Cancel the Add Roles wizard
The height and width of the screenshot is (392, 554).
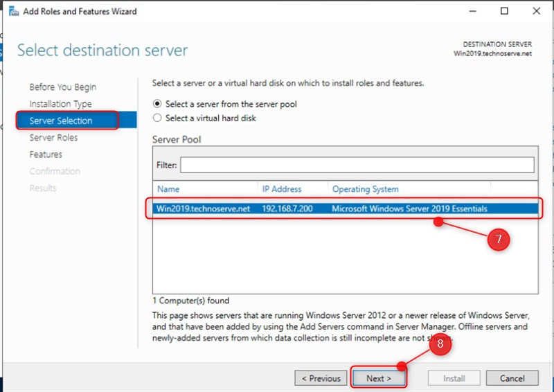click(x=512, y=378)
